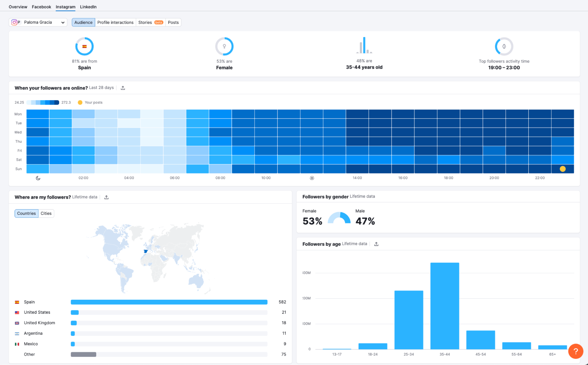
Task: Click the sun icon on the heatmap axis
Action: point(312,178)
